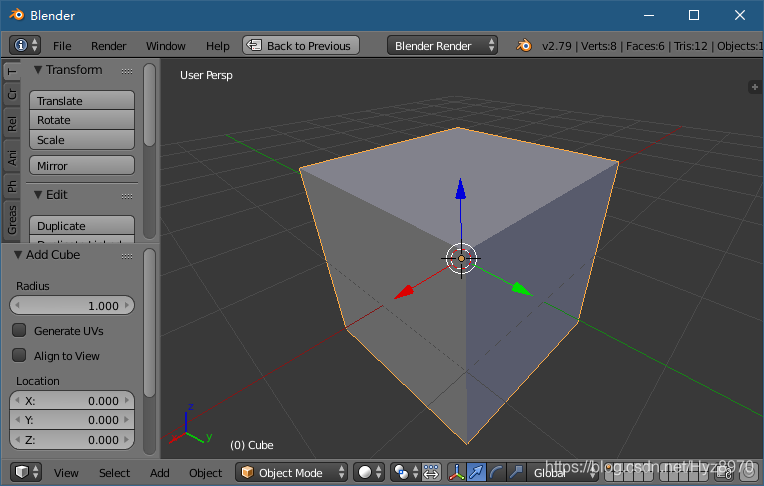Click the Location X field
764x486 pixels.
(x=72, y=401)
